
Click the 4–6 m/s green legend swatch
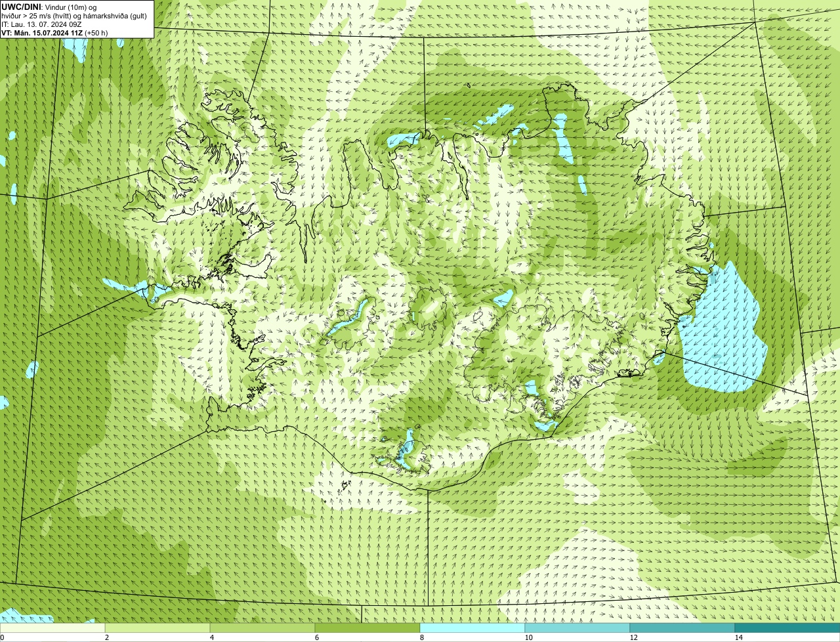click(x=262, y=628)
